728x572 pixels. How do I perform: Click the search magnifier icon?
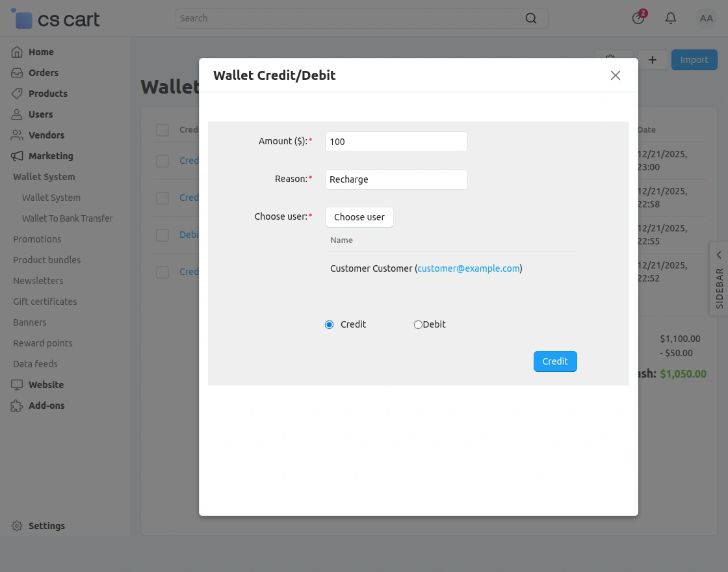coord(531,18)
